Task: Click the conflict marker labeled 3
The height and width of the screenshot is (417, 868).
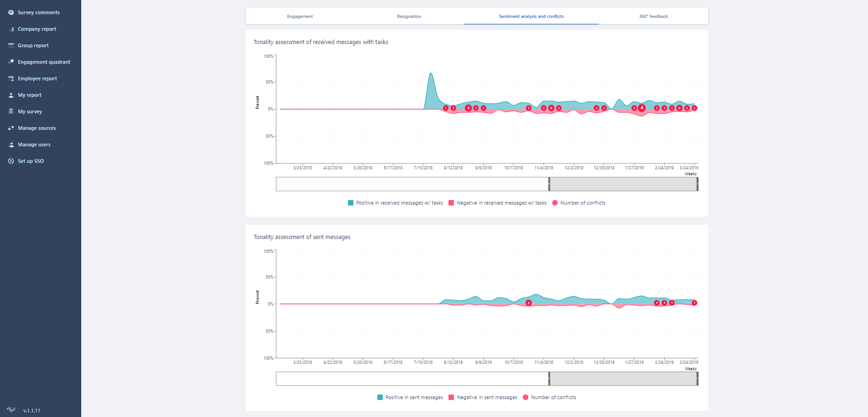Action: click(x=468, y=108)
